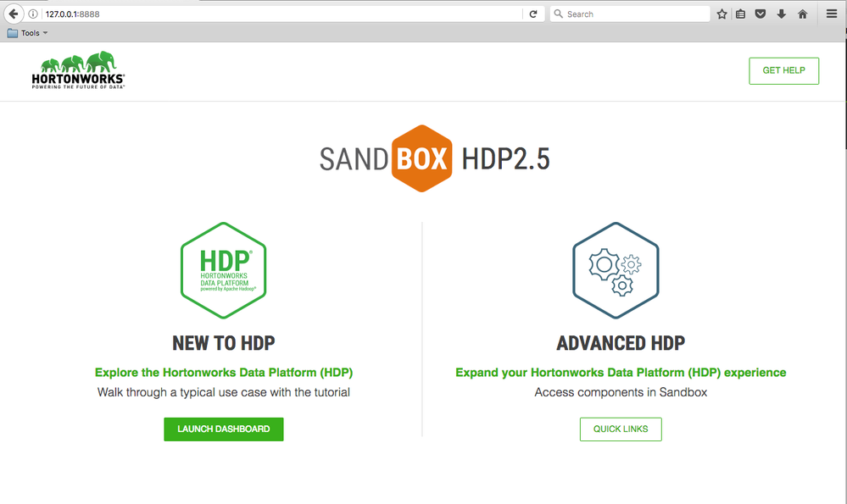This screenshot has height=504, width=847.
Task: Click the NEW TO HDP heading
Action: 224,343
